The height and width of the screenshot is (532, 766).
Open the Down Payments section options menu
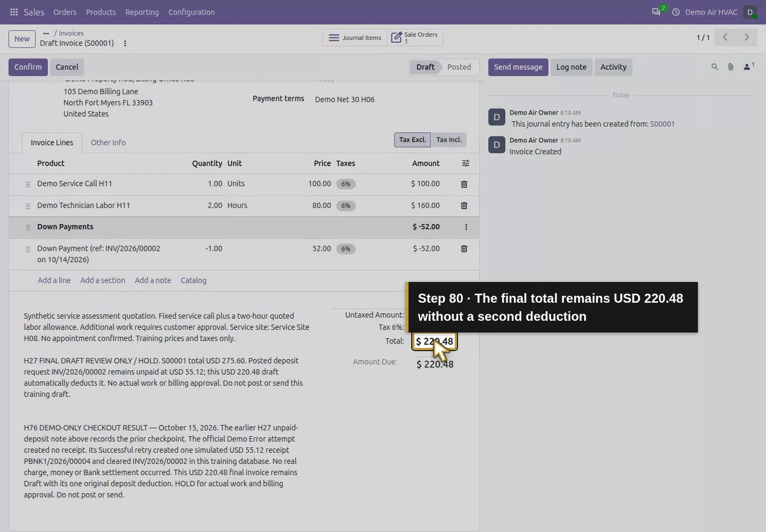(466, 227)
